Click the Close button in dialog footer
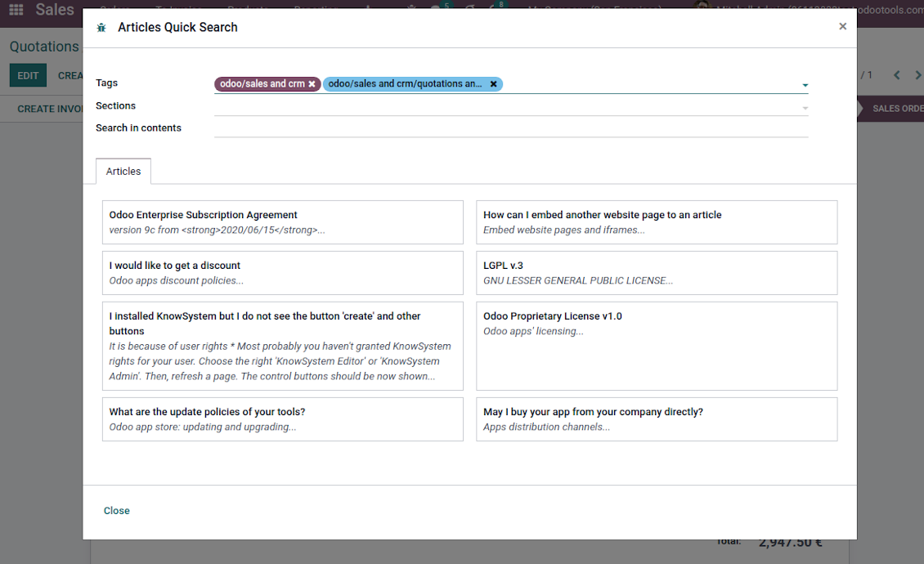The width and height of the screenshot is (924, 564). point(117,511)
